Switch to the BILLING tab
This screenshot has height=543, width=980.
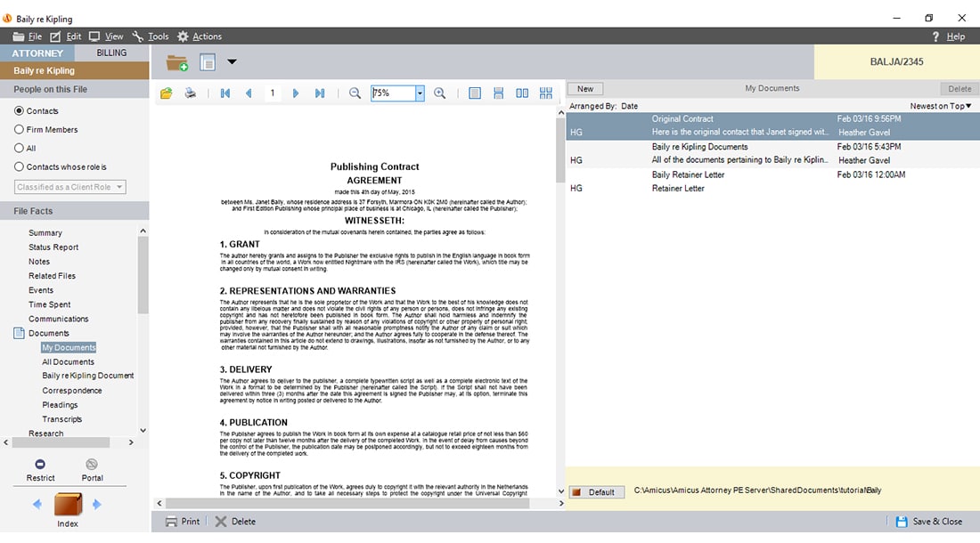[111, 53]
